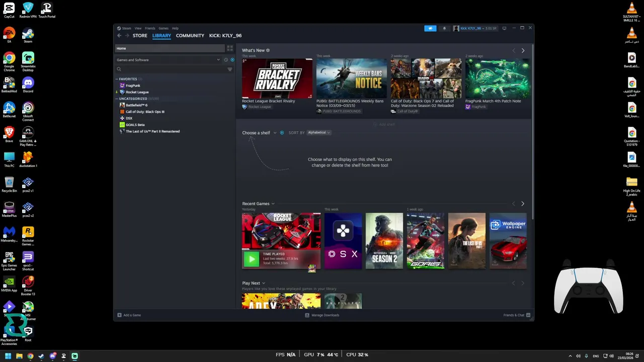Open the Recycle Bin on desktop
The height and width of the screenshot is (362, 644).
click(x=9, y=184)
